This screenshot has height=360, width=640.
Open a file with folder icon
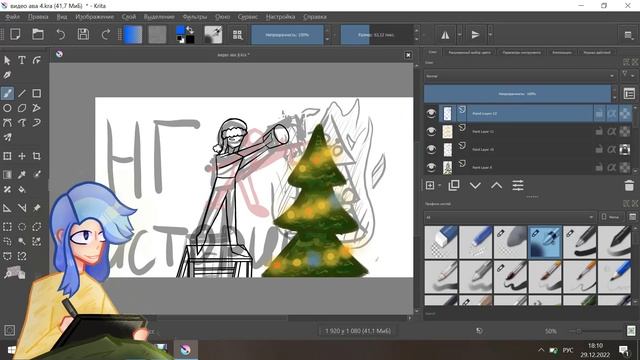38,34
